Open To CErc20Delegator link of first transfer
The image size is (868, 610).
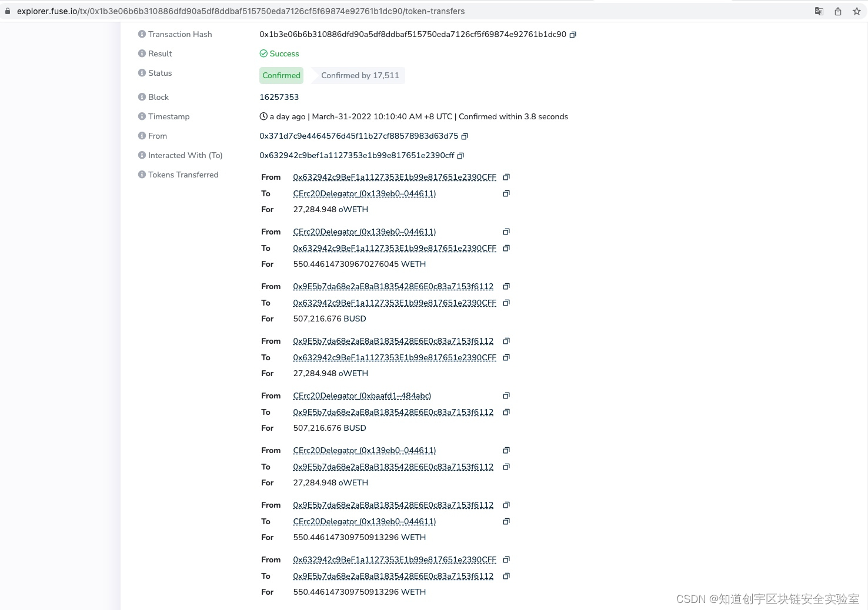pyautogui.click(x=365, y=193)
